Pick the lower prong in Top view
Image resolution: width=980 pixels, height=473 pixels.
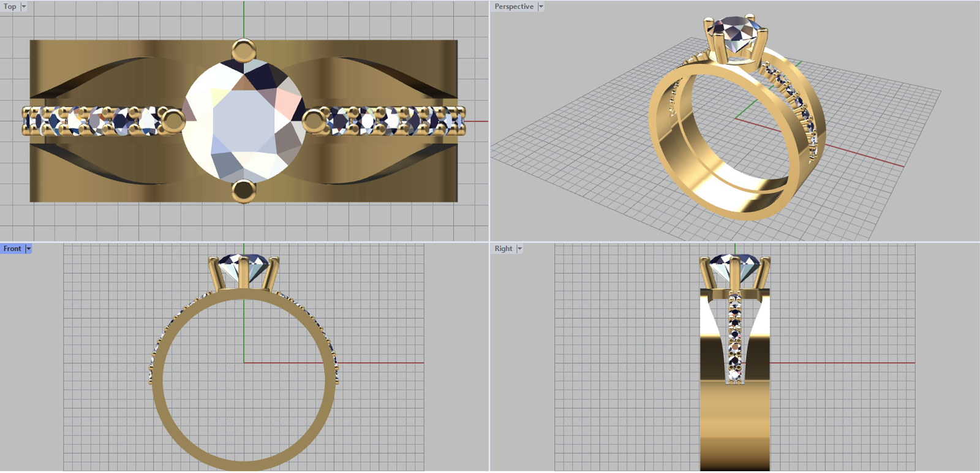click(x=244, y=191)
